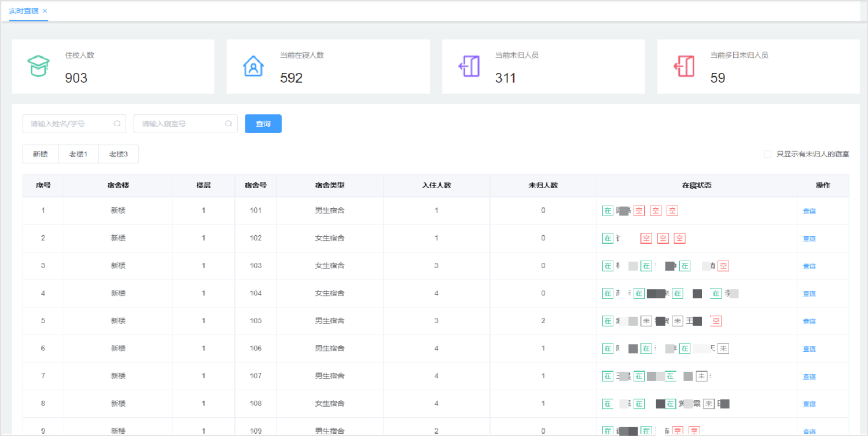This screenshot has height=436, width=868.
Task: Click room number cell 107
Action: [256, 376]
